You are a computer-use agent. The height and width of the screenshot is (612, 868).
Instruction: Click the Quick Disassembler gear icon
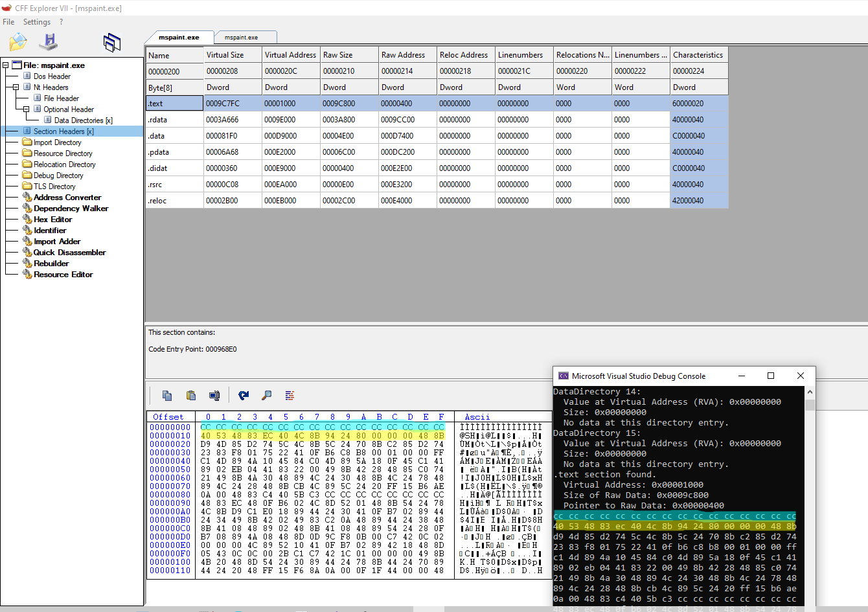pyautogui.click(x=27, y=252)
